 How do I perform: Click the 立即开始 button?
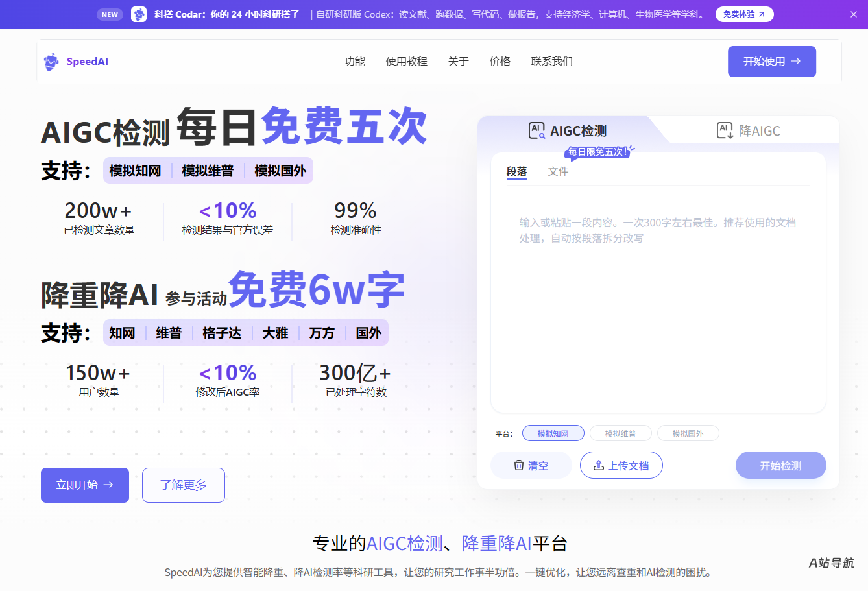click(85, 485)
